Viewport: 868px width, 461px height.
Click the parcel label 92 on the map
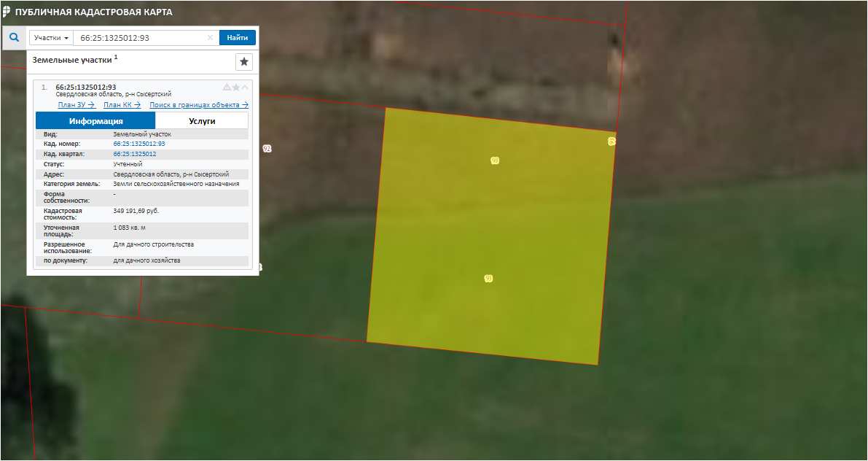pyautogui.click(x=267, y=149)
